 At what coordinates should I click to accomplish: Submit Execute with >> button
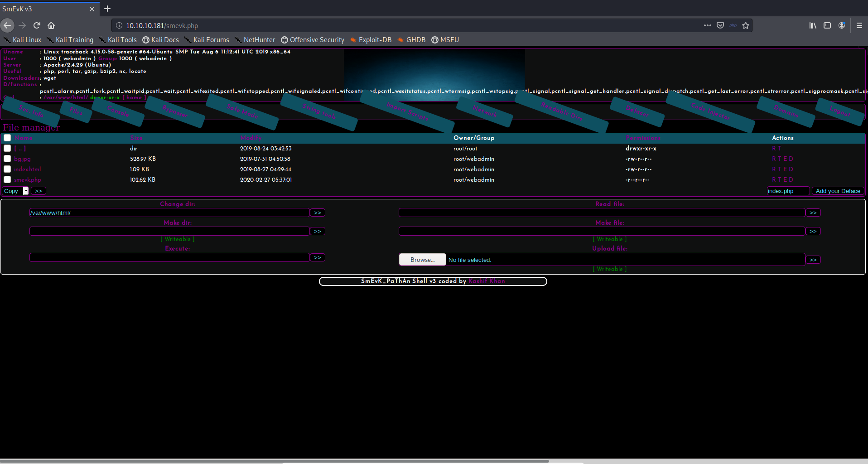(x=318, y=257)
